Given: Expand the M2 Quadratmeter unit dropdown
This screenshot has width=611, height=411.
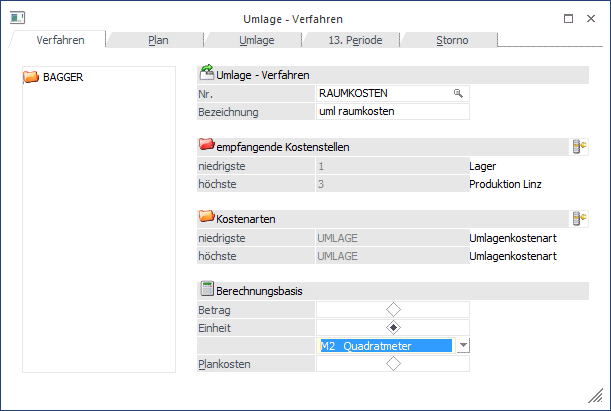Looking at the screenshot, I should point(463,346).
